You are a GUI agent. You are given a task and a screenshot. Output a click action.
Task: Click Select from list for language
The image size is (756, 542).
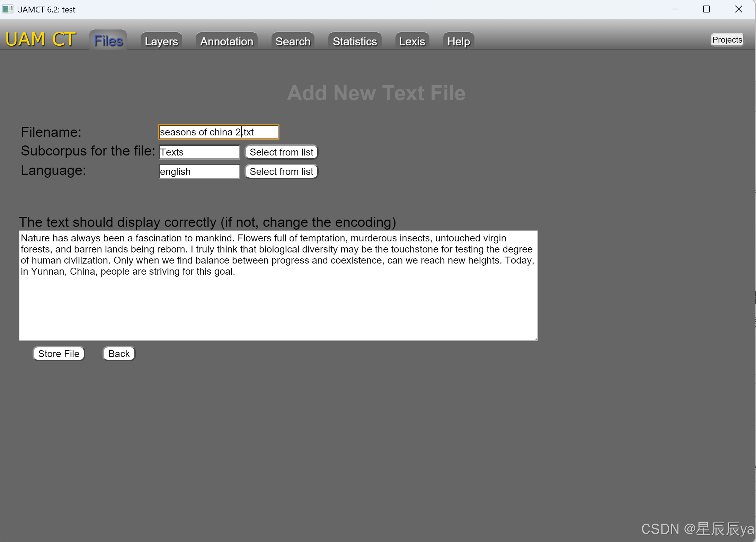coord(281,171)
